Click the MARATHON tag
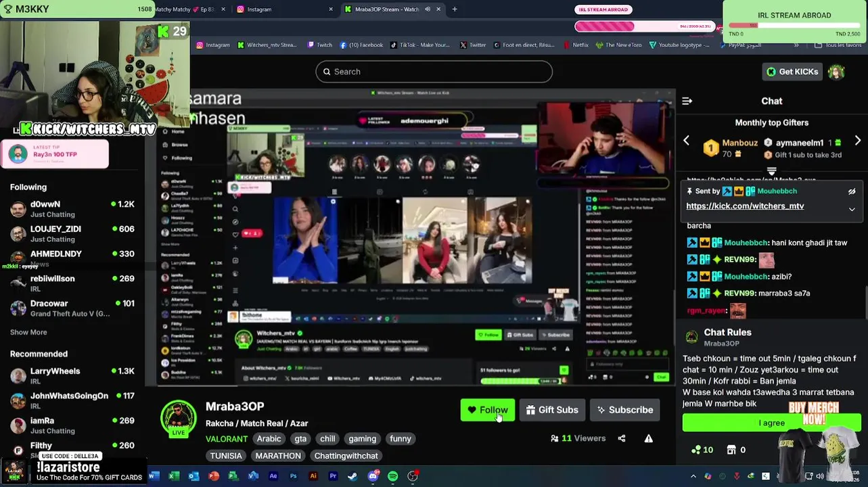 click(x=278, y=456)
